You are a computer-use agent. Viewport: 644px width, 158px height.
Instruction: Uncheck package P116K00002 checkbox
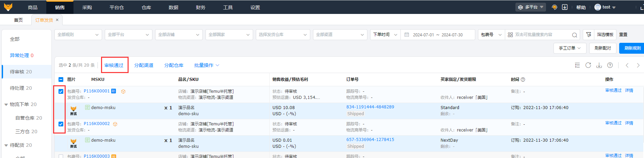click(x=61, y=124)
